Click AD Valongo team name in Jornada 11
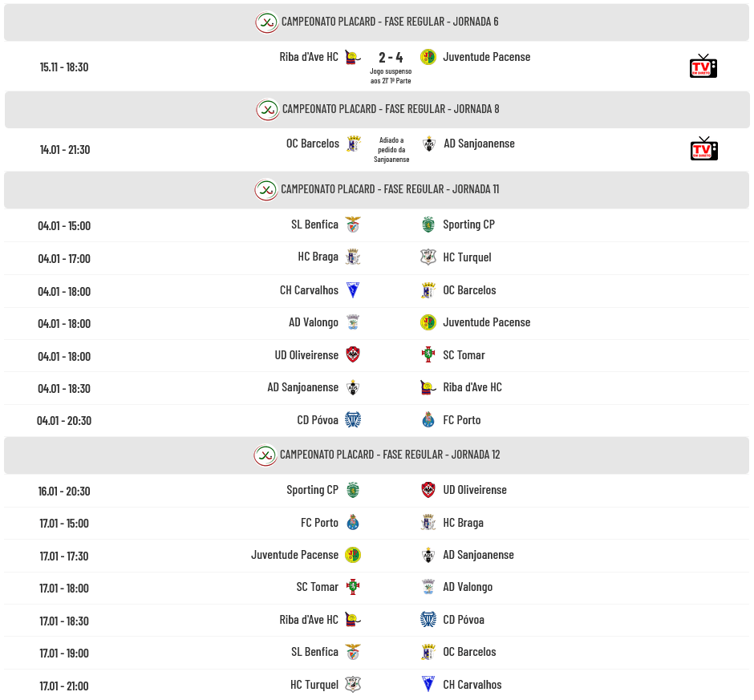The width and height of the screenshot is (754, 700). pyautogui.click(x=314, y=322)
